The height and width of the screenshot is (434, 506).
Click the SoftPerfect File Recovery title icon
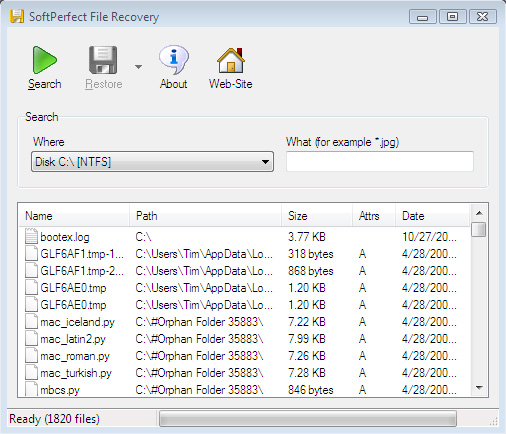[x=17, y=16]
